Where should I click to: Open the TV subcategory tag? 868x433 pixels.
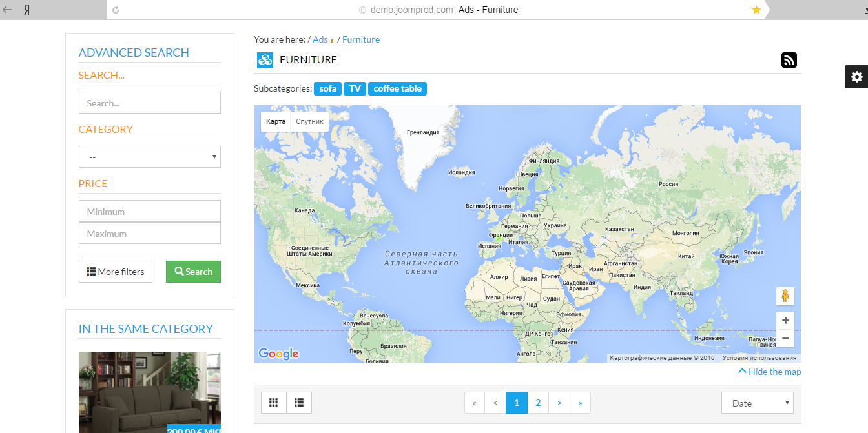point(355,88)
